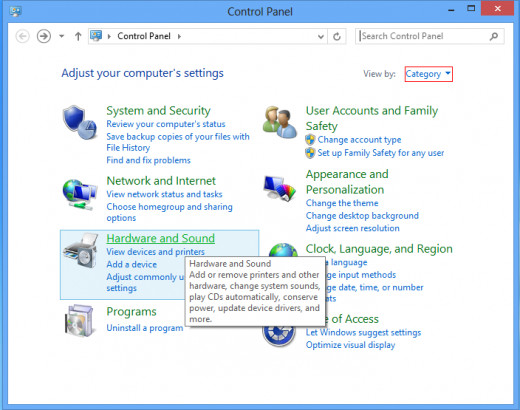
Task: Open Programs category heading
Action: pos(131,312)
